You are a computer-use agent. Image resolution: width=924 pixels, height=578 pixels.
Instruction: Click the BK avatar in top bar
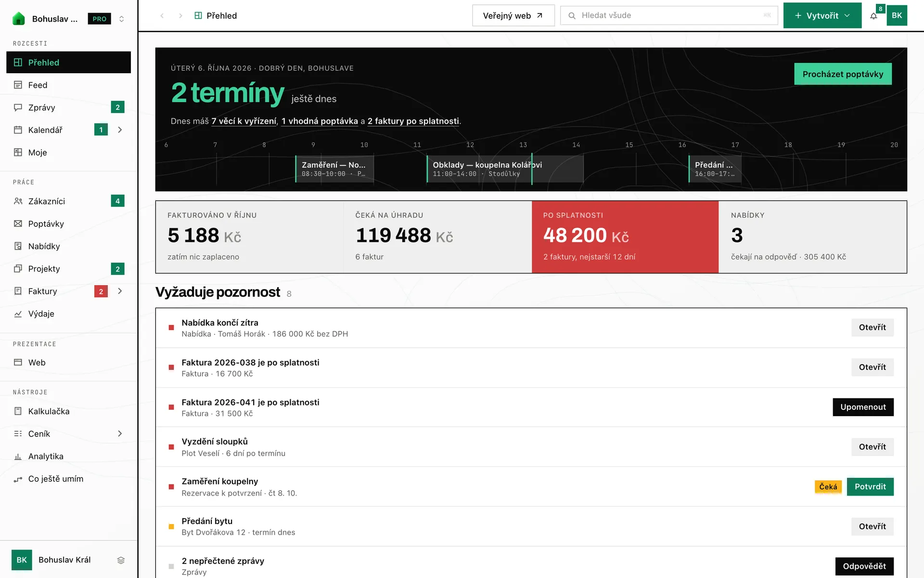tap(897, 15)
